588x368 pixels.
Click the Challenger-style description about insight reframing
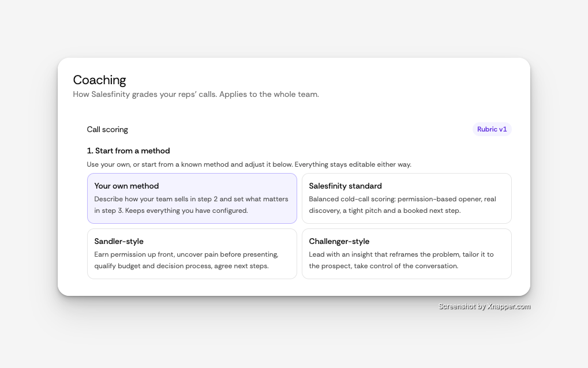point(401,260)
